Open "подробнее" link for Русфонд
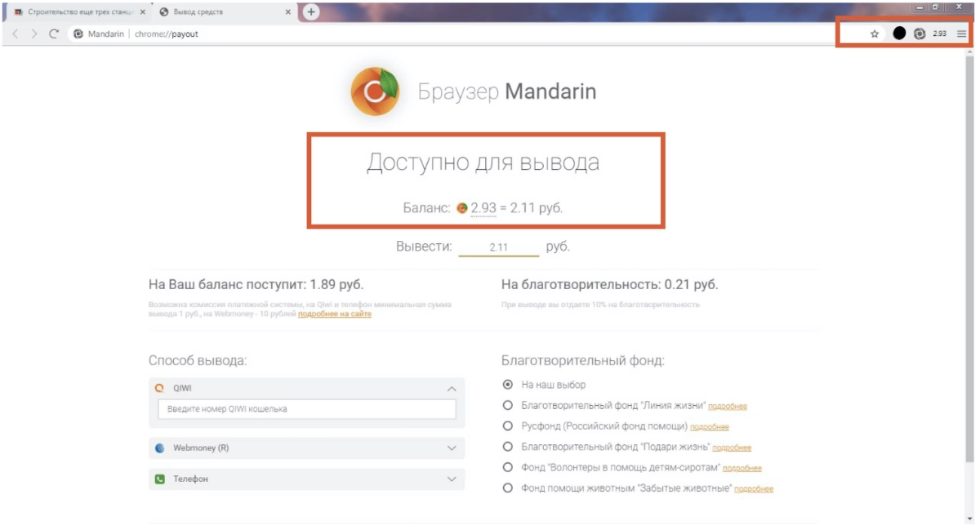 pyautogui.click(x=710, y=427)
